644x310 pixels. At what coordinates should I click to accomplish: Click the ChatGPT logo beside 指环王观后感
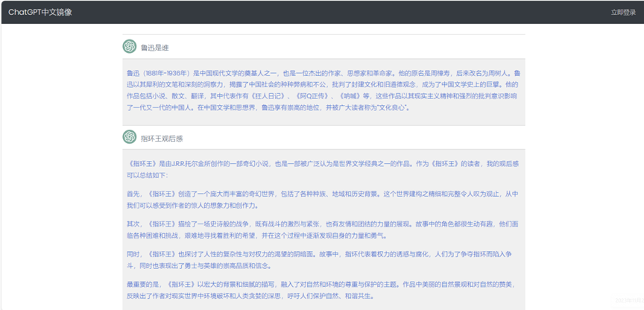tap(130, 136)
